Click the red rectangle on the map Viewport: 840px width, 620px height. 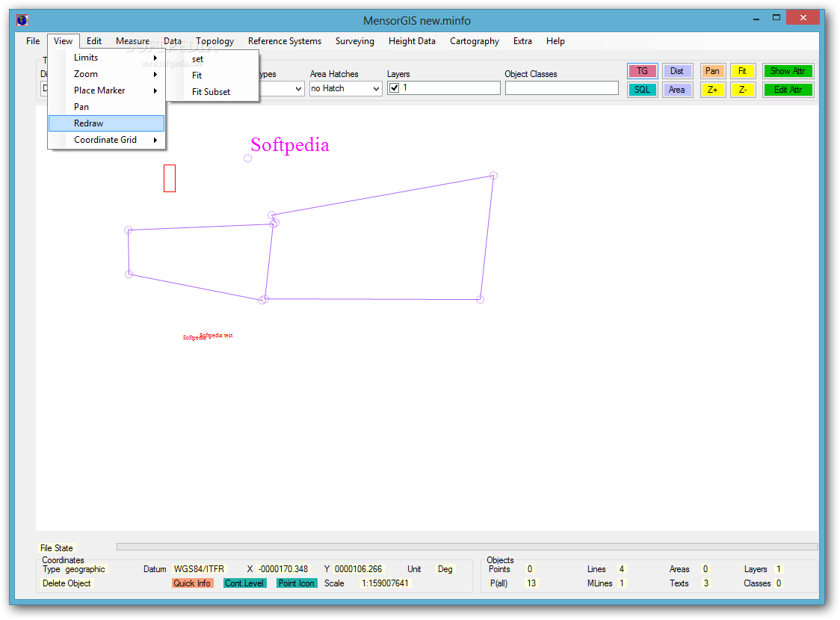[170, 178]
